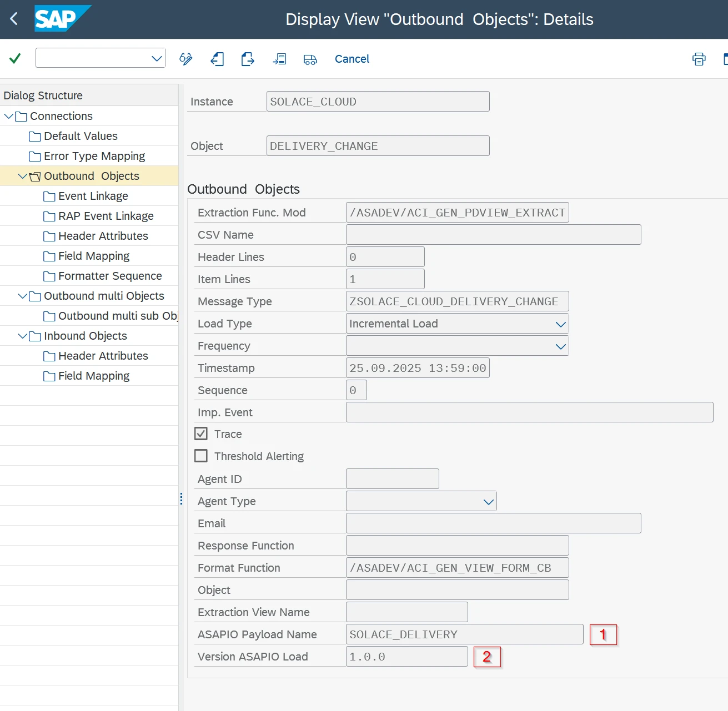Open the Outbound multi sub Obj folder

111,316
